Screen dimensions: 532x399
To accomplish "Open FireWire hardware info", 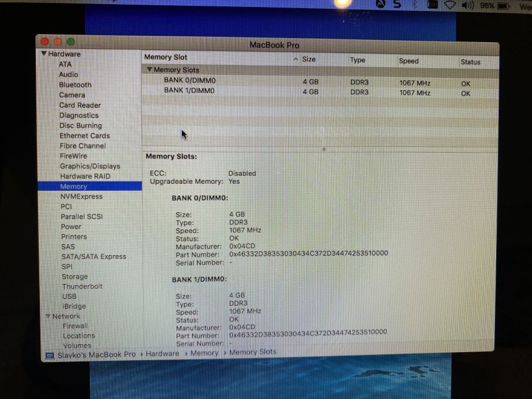I will coord(74,156).
